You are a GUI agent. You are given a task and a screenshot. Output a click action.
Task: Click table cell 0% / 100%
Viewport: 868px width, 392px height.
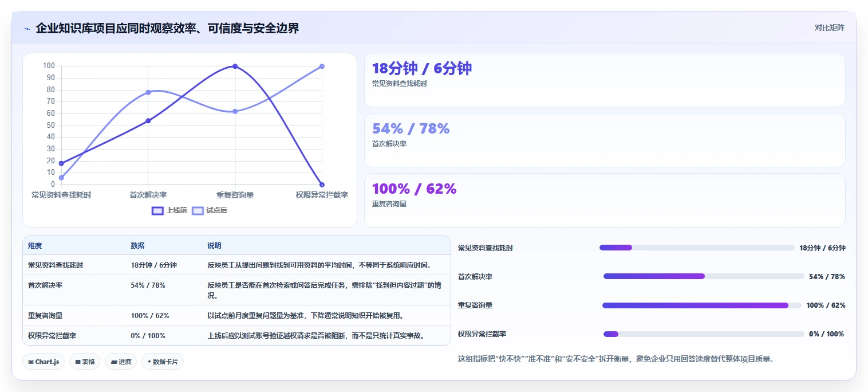(x=148, y=336)
